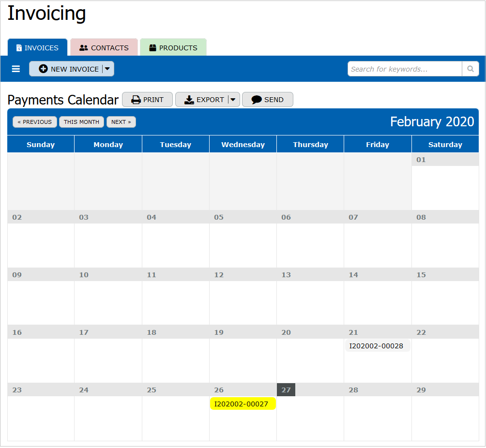Jump to This Month

tap(81, 122)
